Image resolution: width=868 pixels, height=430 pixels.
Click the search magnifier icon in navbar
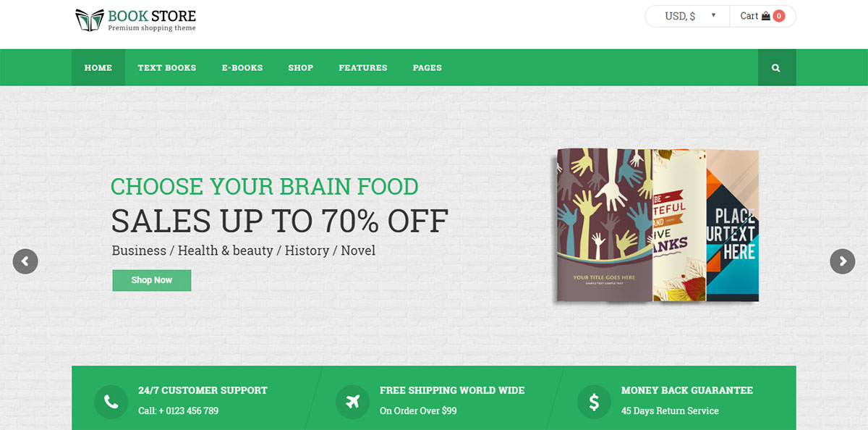pos(776,67)
